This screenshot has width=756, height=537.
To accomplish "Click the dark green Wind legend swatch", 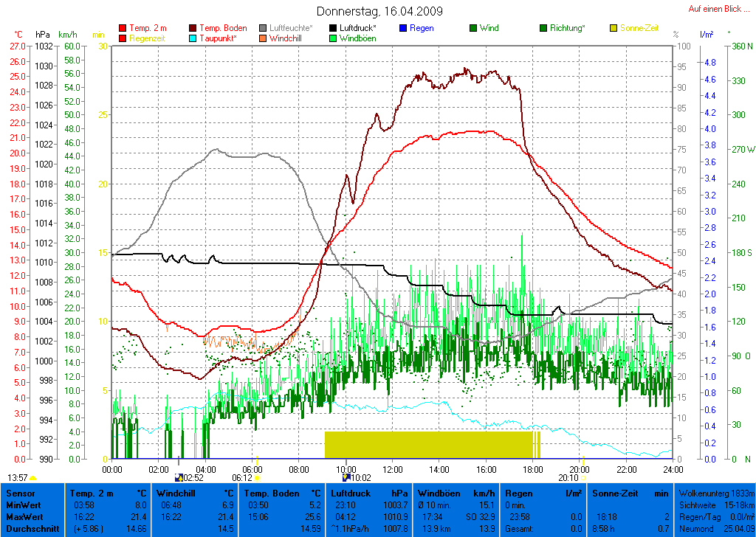I will pyautogui.click(x=473, y=28).
